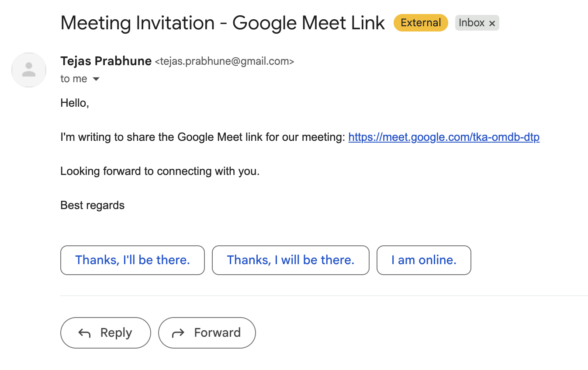Viewport: 588px width, 370px height.
Task: Click the yellow External tag
Action: pyautogui.click(x=421, y=23)
